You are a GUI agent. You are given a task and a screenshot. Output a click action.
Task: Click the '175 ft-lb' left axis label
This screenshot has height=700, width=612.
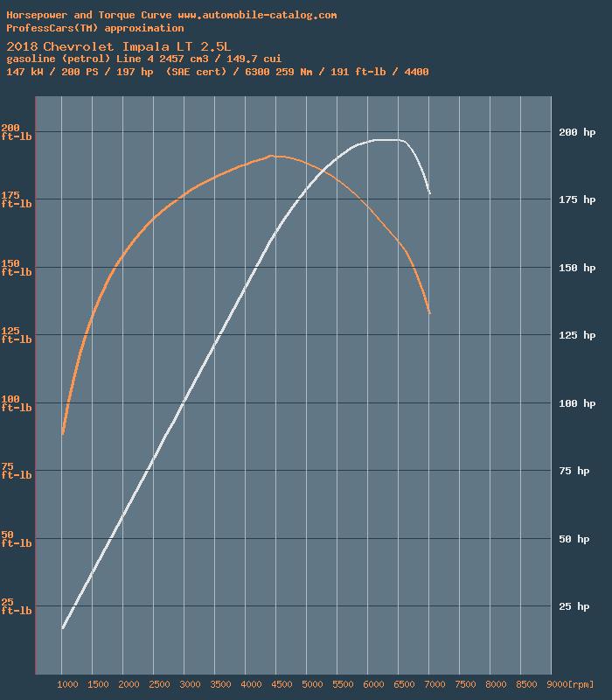[x=17, y=199]
